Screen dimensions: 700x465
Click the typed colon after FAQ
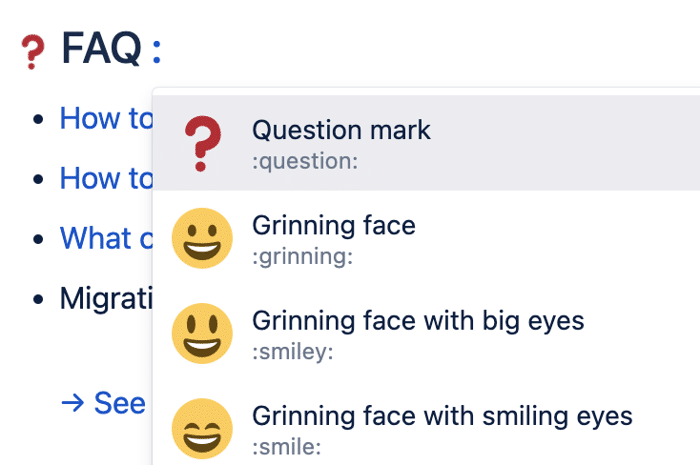coord(156,52)
